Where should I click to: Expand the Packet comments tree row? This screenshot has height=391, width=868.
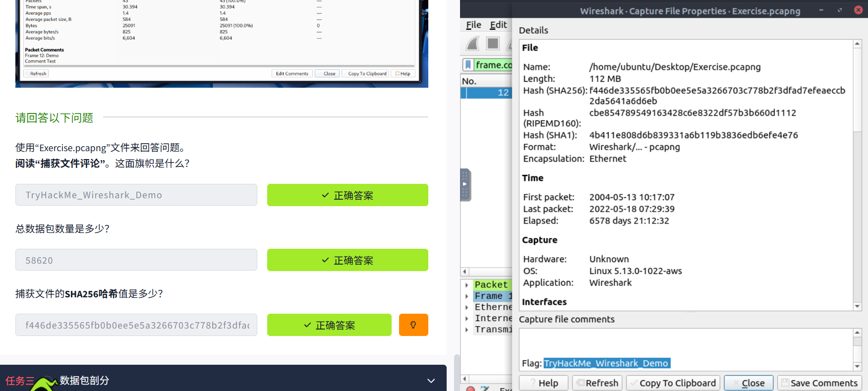tap(467, 285)
